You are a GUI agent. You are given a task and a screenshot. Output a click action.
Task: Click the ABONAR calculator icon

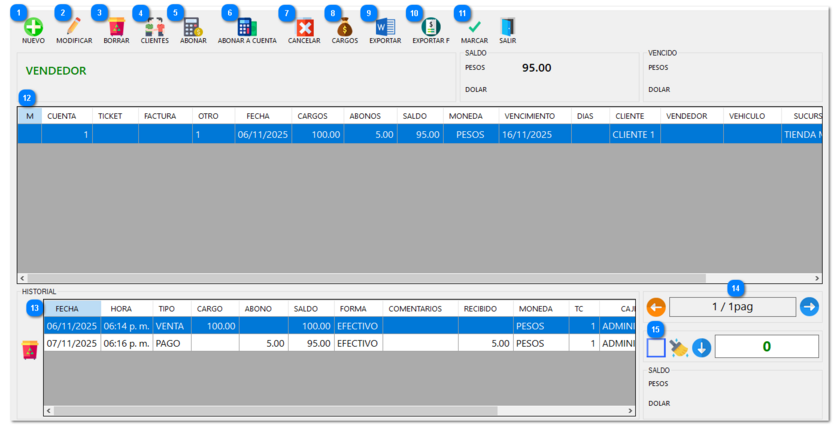[192, 27]
